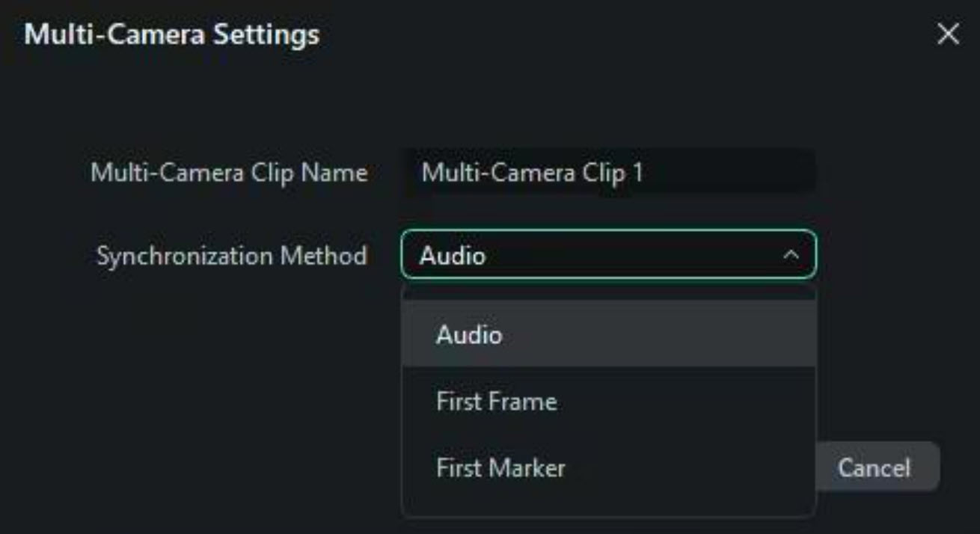Focus the 'Multi-Camera Clip 1' text box
This screenshot has width=980, height=534.
click(608, 174)
